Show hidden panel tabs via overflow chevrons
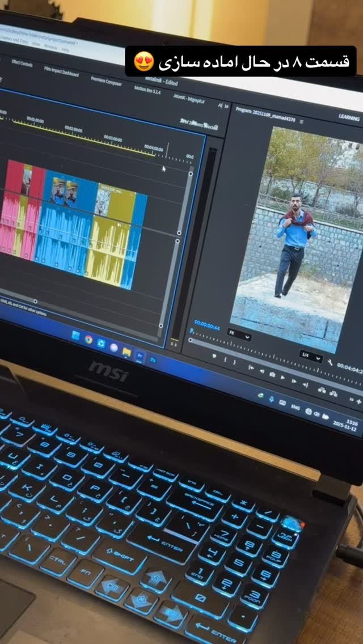363x644 pixels. [226, 106]
